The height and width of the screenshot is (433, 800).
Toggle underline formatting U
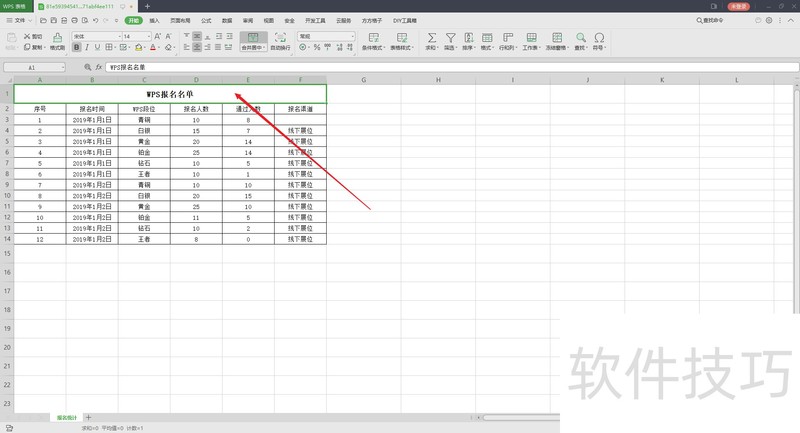97,47
